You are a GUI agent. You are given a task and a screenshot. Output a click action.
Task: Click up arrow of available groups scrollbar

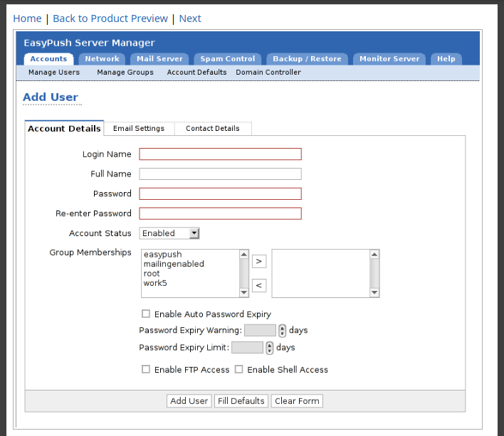244,255
